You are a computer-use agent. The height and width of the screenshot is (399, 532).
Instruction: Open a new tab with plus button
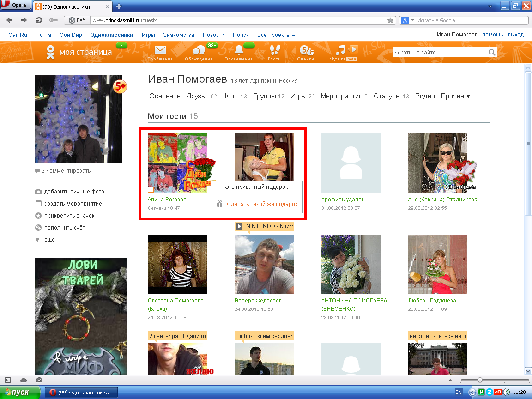pos(119,6)
